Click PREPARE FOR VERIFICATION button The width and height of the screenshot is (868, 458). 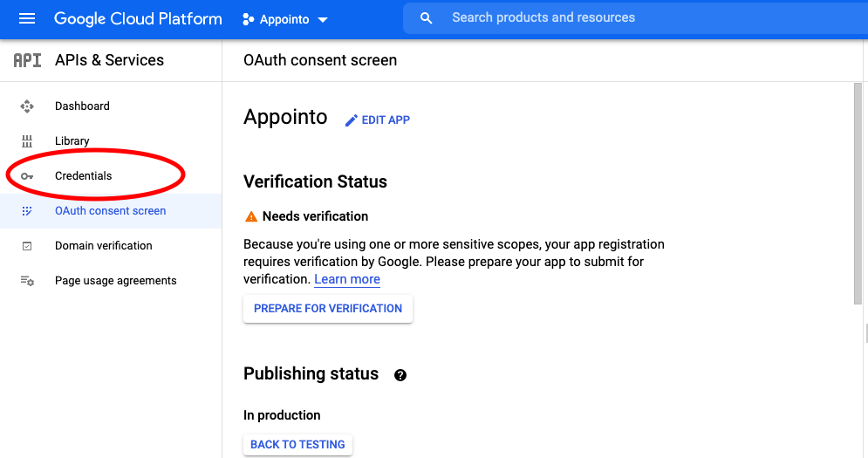pyautogui.click(x=328, y=309)
